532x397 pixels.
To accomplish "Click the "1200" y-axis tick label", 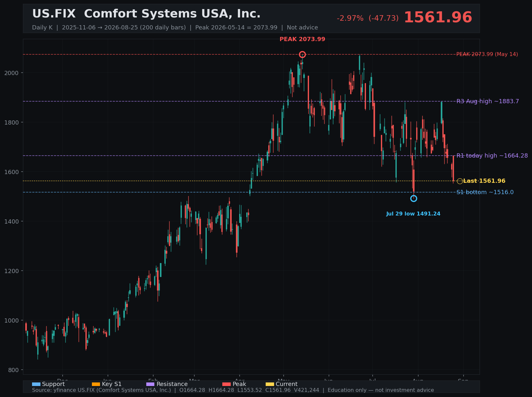I will coord(11,271).
